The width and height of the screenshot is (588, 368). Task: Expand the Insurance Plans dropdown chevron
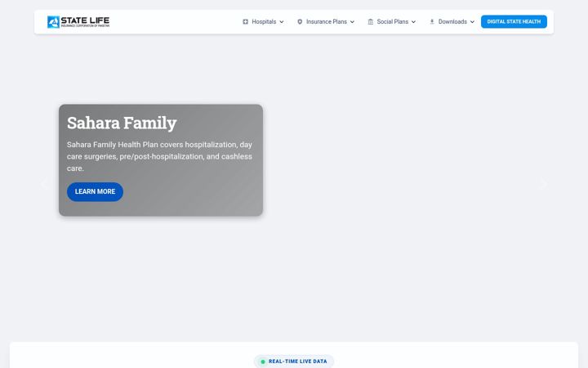(352, 22)
